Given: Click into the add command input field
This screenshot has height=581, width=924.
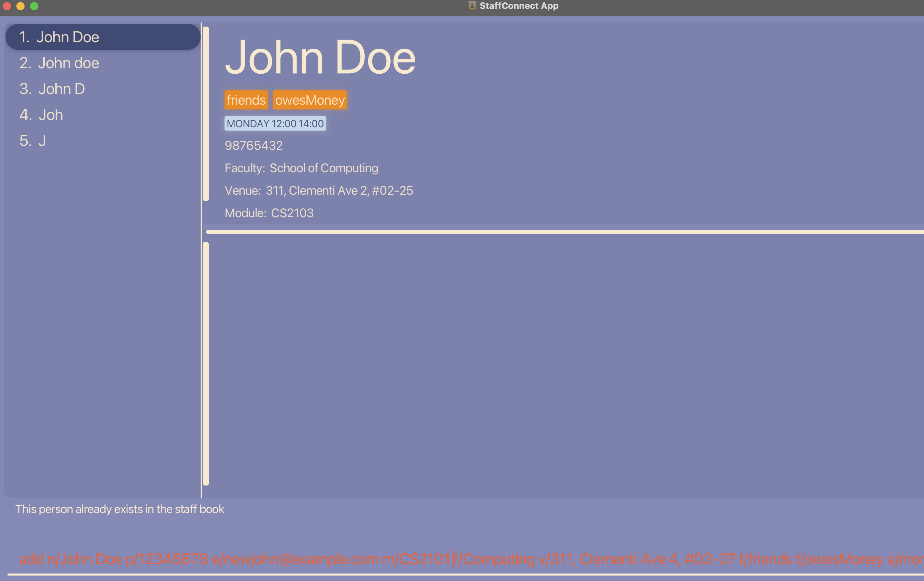Looking at the screenshot, I should pos(461,559).
